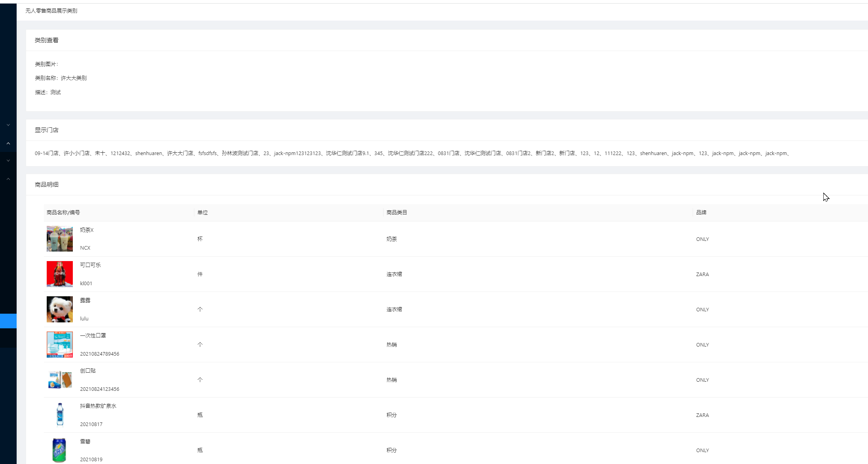The height and width of the screenshot is (464, 868).
Task: Click 热销 category in 创口贴 row
Action: [x=392, y=380]
